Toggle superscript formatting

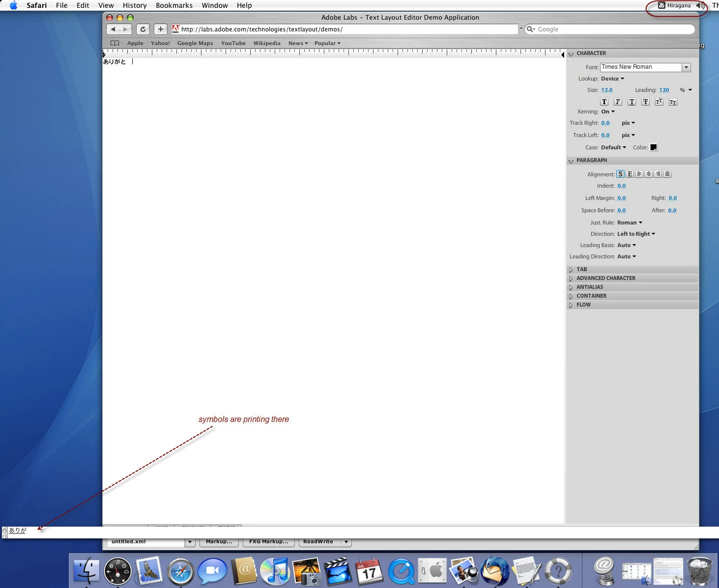659,102
